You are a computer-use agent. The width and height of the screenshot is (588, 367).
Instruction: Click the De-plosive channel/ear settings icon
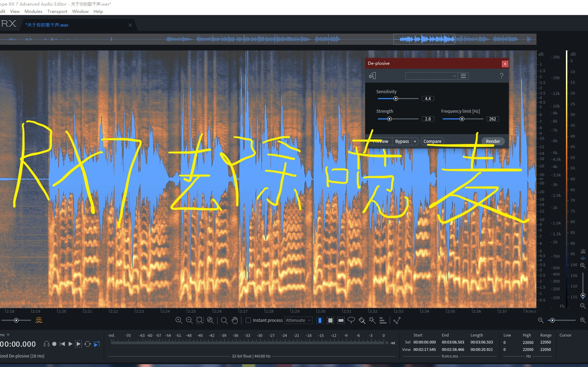(x=372, y=76)
